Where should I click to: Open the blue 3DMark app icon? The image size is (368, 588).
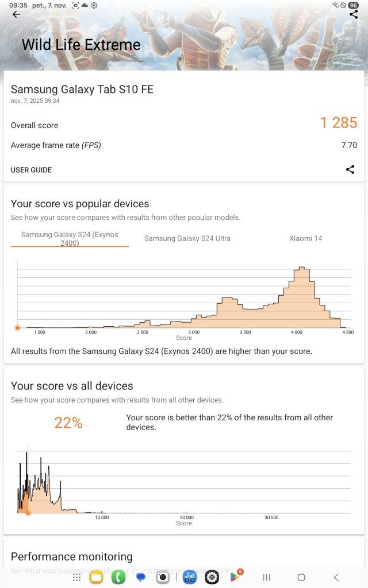point(190,577)
